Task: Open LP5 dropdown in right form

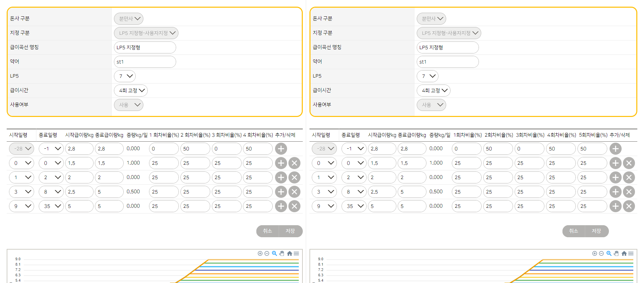Action: 427,76
